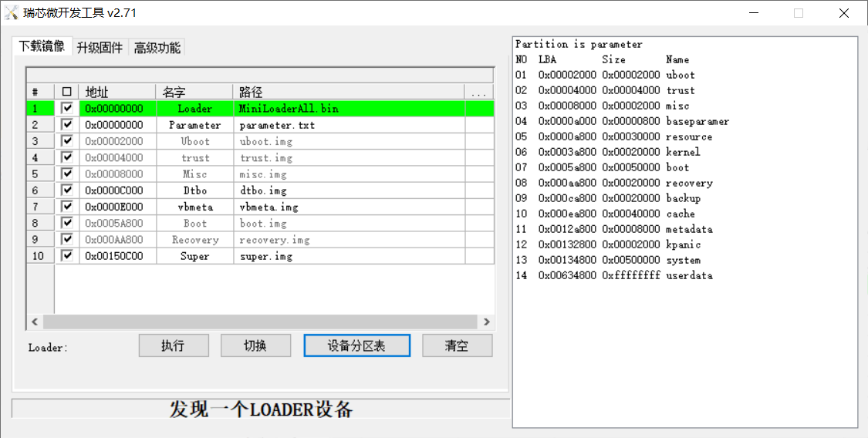Image resolution: width=868 pixels, height=438 pixels.
Task: Close the 瑞芯微开发工具 window
Action: click(x=844, y=12)
